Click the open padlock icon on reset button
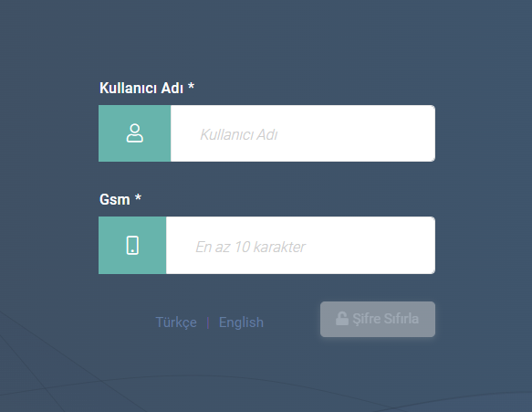The width and height of the screenshot is (532, 412). pos(342,319)
